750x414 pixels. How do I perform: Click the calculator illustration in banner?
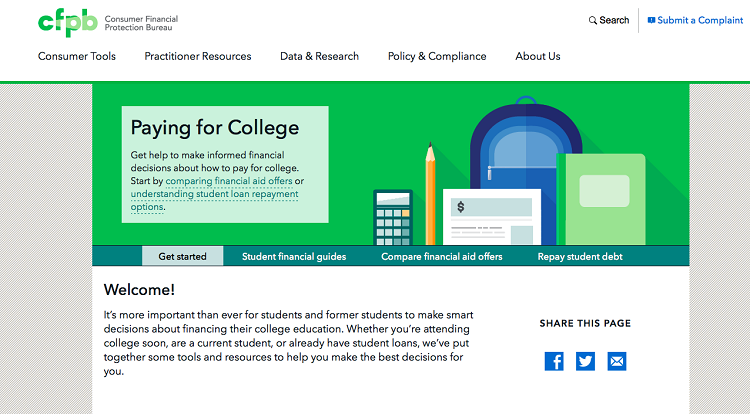(393, 218)
